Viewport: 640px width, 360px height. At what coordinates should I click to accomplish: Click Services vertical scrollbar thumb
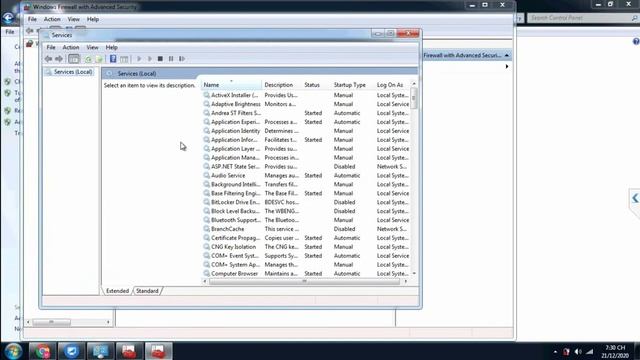(414, 99)
